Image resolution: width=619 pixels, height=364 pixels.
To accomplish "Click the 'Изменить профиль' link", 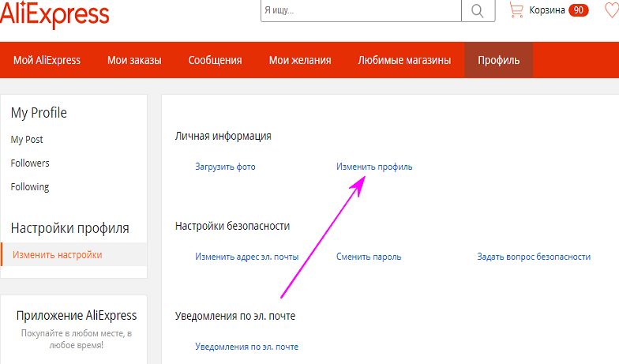I will (x=374, y=167).
